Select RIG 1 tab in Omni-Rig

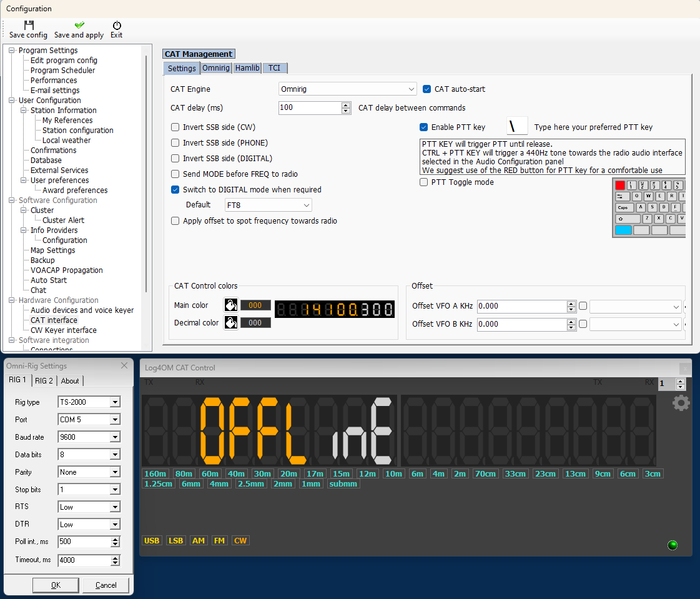[x=18, y=380]
